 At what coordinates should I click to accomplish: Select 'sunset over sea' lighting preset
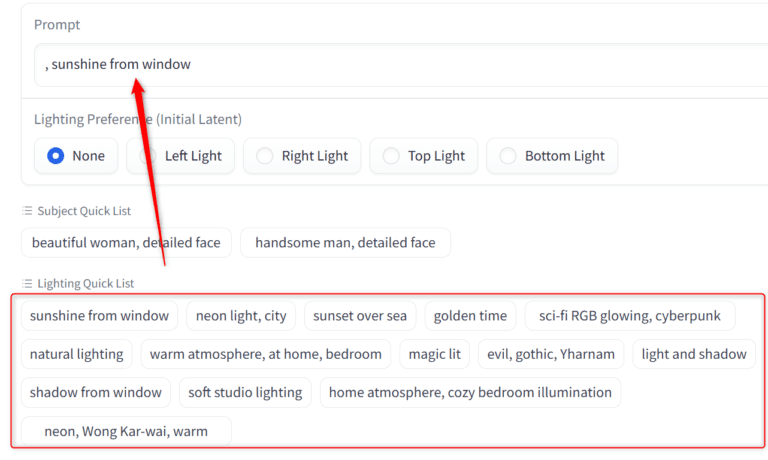pos(360,316)
